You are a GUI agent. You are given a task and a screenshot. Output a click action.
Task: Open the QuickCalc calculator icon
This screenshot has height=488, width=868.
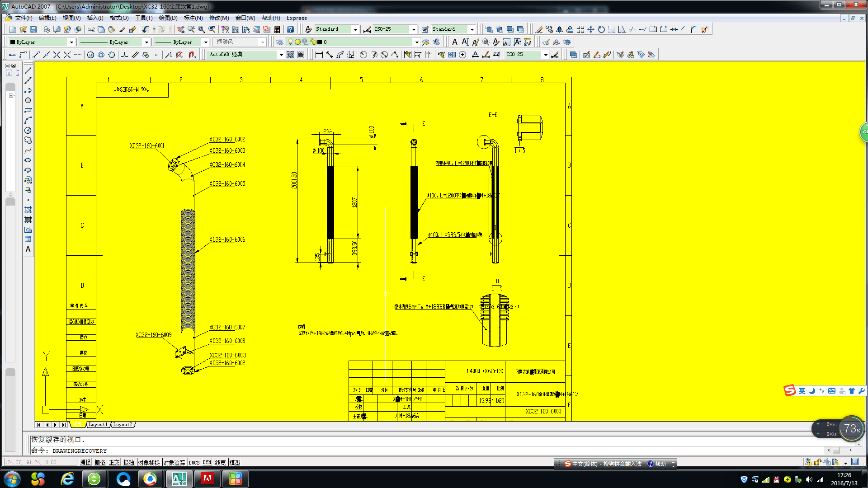pyautogui.click(x=277, y=29)
